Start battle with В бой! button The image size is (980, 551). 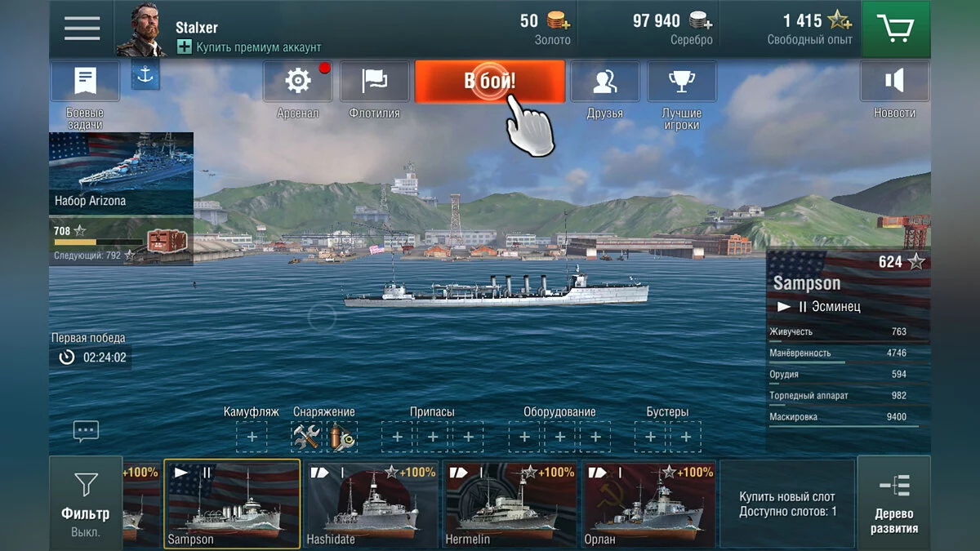coord(490,81)
